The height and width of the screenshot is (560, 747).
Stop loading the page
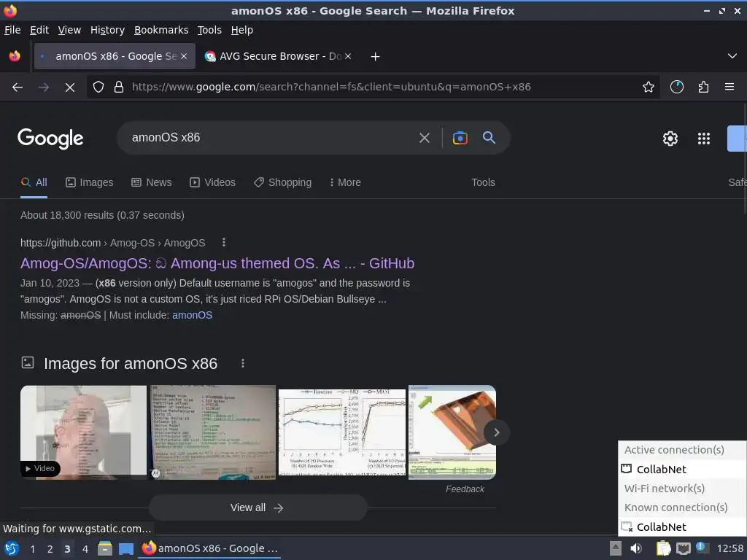pyautogui.click(x=69, y=87)
